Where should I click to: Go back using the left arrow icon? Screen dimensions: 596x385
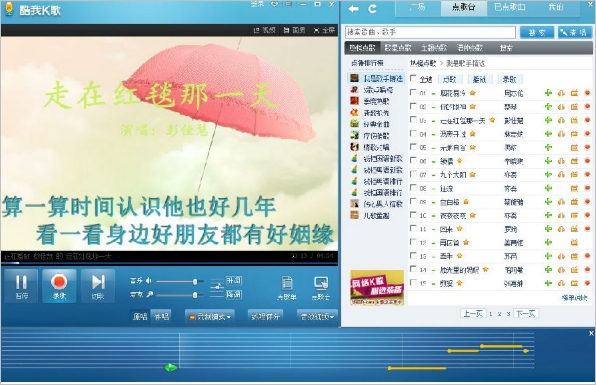tap(353, 9)
